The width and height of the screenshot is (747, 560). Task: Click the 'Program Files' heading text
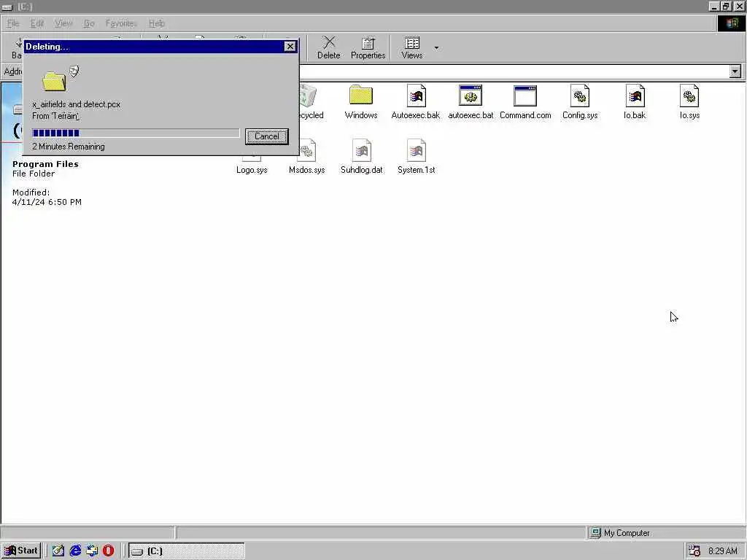pos(45,164)
